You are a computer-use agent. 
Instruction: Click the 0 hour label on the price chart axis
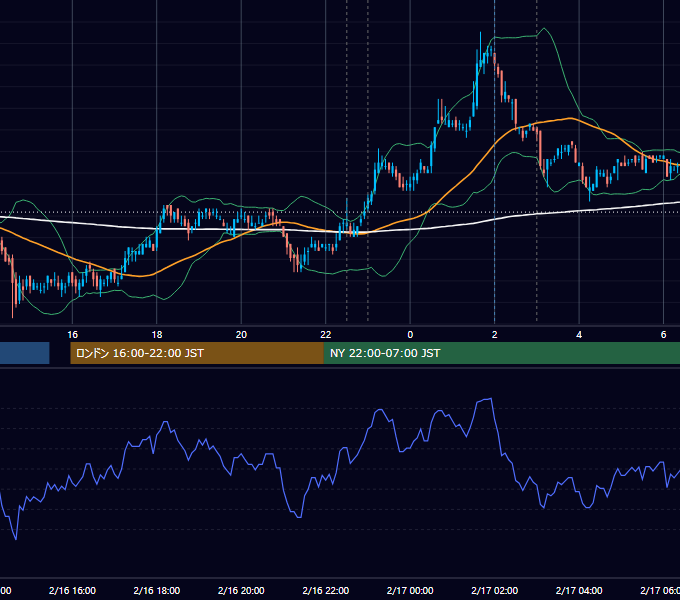click(410, 334)
